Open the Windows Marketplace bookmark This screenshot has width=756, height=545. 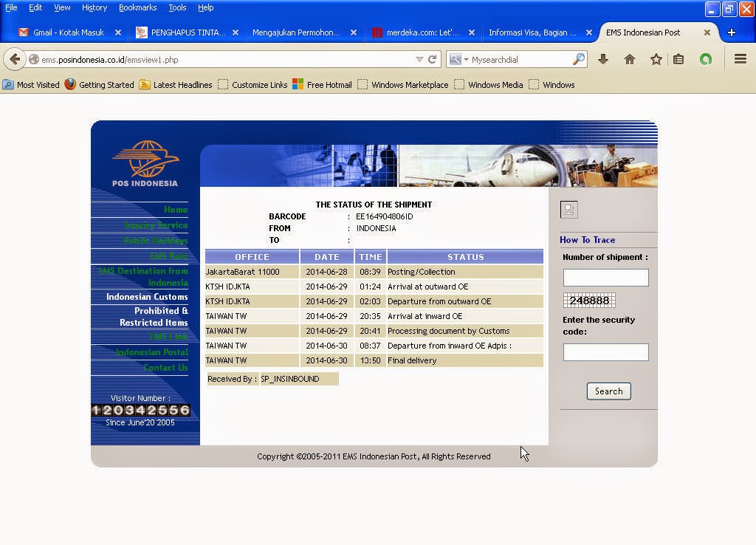point(404,85)
